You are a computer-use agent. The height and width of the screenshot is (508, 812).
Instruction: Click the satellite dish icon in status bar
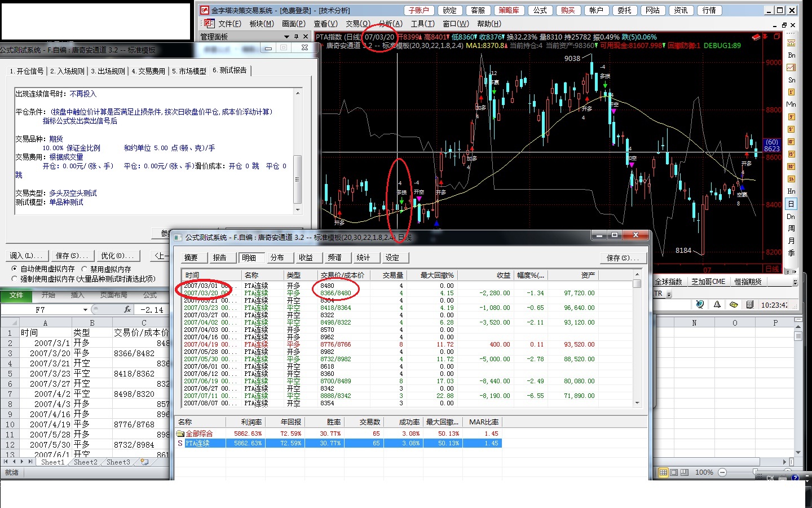[700, 304]
